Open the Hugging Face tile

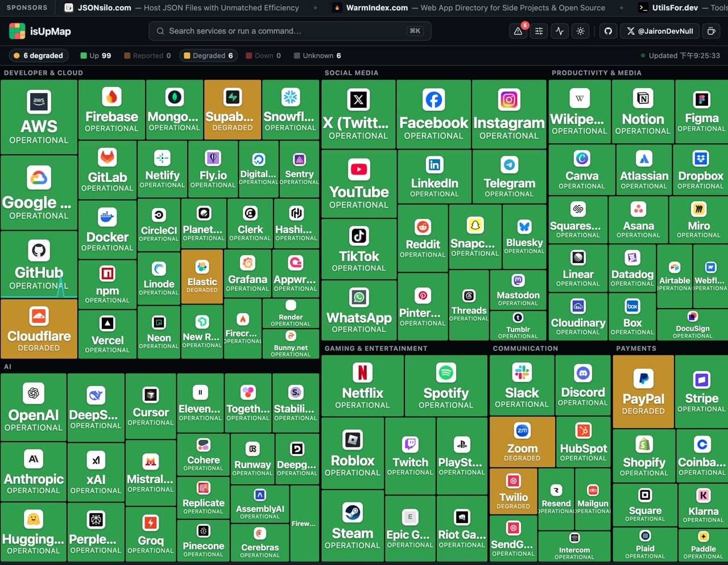click(34, 532)
